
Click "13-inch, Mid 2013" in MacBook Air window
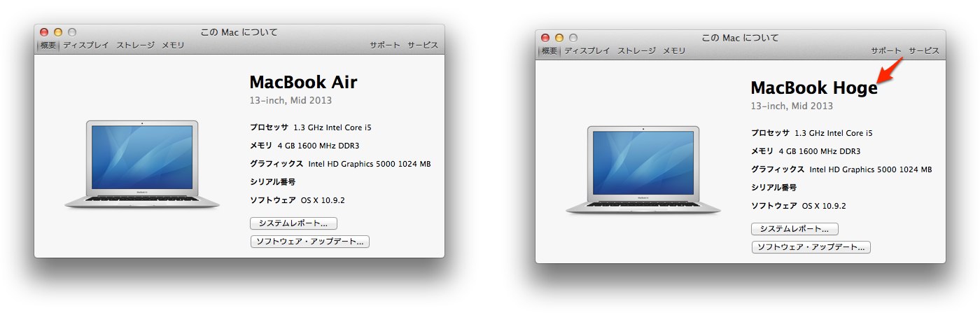[290, 100]
